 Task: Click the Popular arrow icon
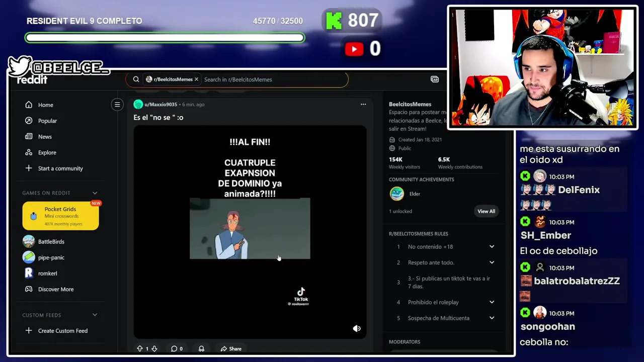(x=29, y=121)
